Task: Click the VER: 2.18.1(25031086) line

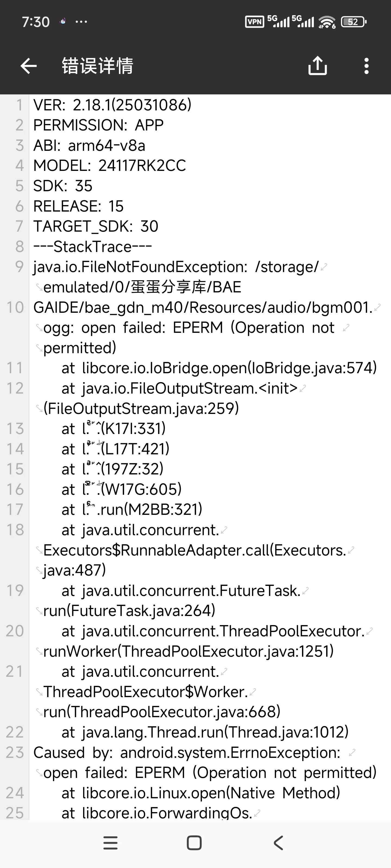Action: (112, 105)
